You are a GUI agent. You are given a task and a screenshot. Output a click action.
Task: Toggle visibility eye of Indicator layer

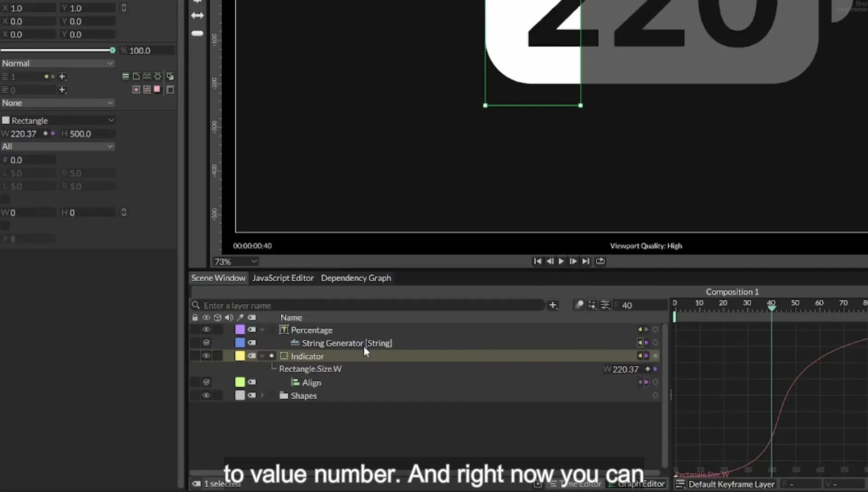tap(206, 356)
